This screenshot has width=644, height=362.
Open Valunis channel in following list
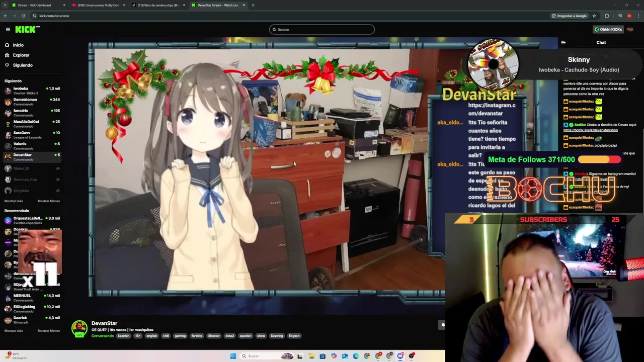click(32, 146)
